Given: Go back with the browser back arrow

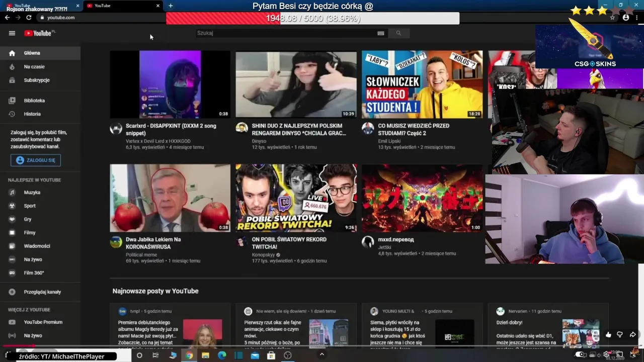Looking at the screenshot, I should click(x=7, y=18).
